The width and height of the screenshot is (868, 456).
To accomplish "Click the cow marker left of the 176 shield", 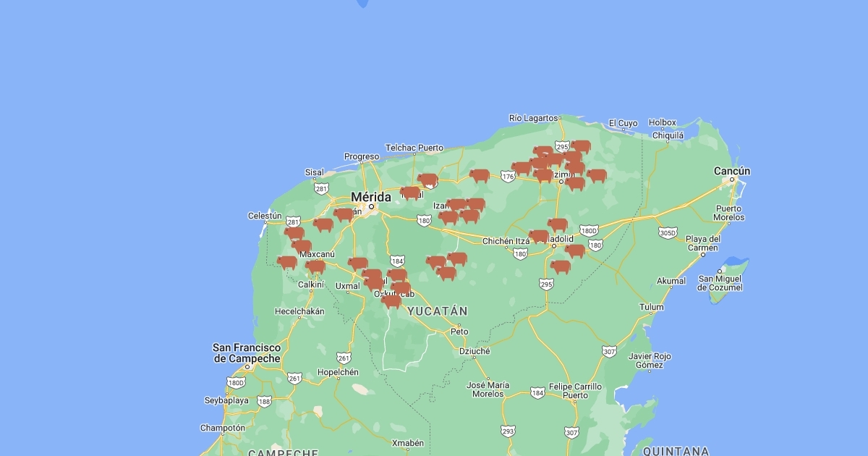I will tap(480, 175).
